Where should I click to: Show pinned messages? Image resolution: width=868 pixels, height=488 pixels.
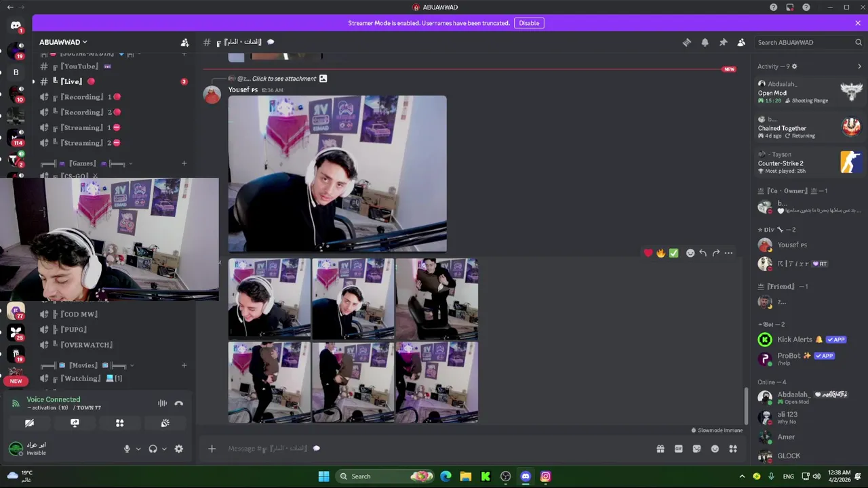[x=723, y=42]
